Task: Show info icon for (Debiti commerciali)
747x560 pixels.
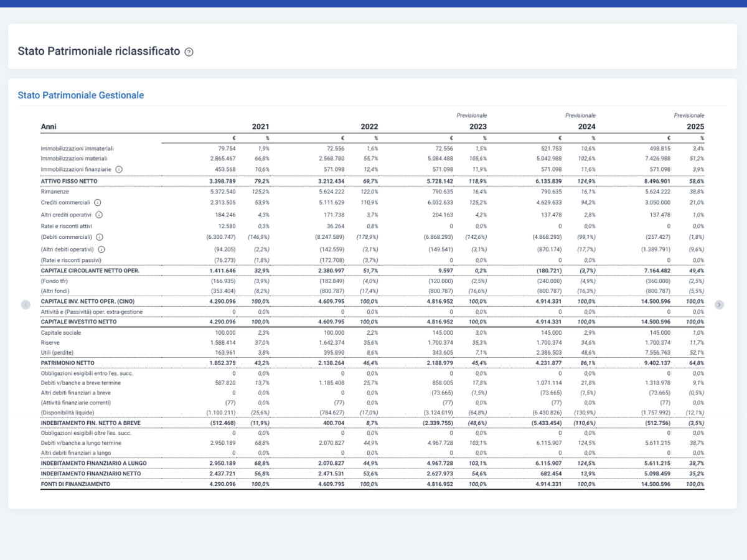Action: (100, 237)
